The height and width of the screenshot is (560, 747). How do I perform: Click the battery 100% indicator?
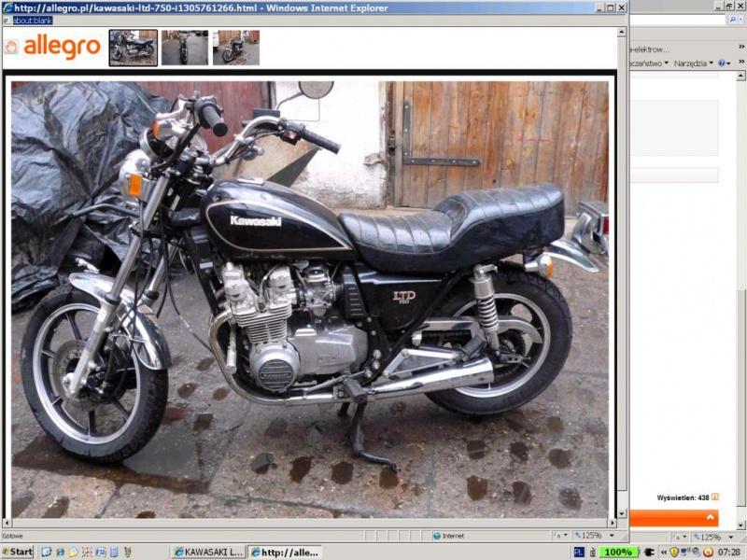[x=618, y=553]
